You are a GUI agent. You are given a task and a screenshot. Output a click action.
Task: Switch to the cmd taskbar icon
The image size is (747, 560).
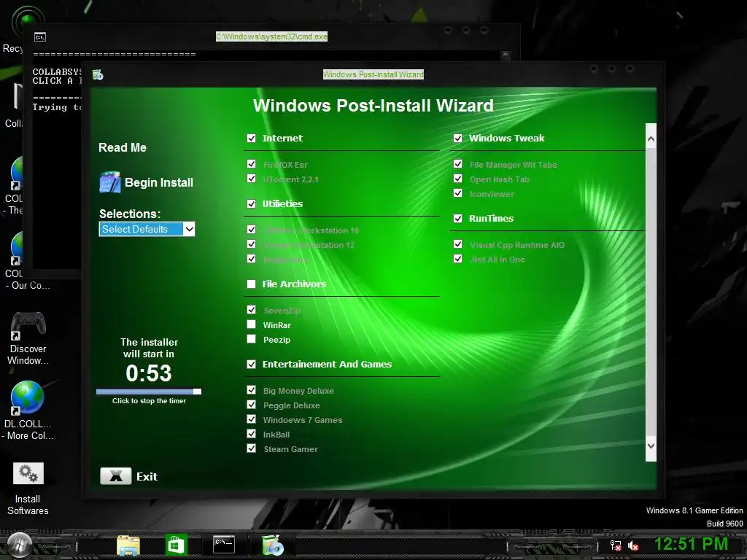click(x=224, y=544)
